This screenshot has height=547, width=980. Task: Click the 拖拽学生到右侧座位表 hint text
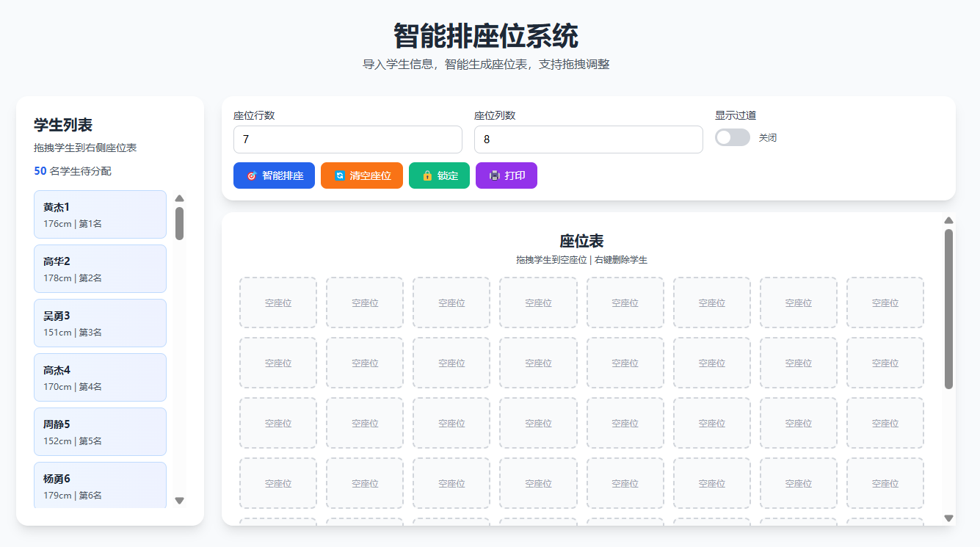(85, 148)
